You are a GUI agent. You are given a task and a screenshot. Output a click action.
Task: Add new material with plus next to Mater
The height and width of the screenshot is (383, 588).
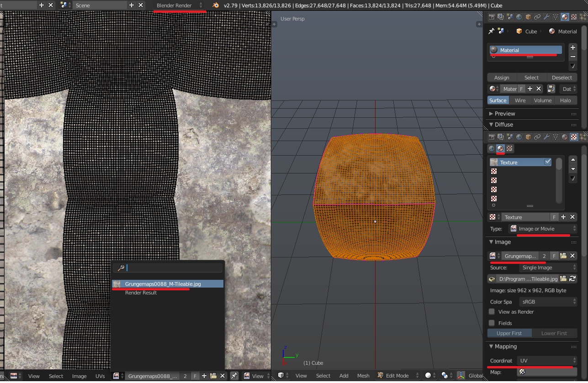coord(530,89)
